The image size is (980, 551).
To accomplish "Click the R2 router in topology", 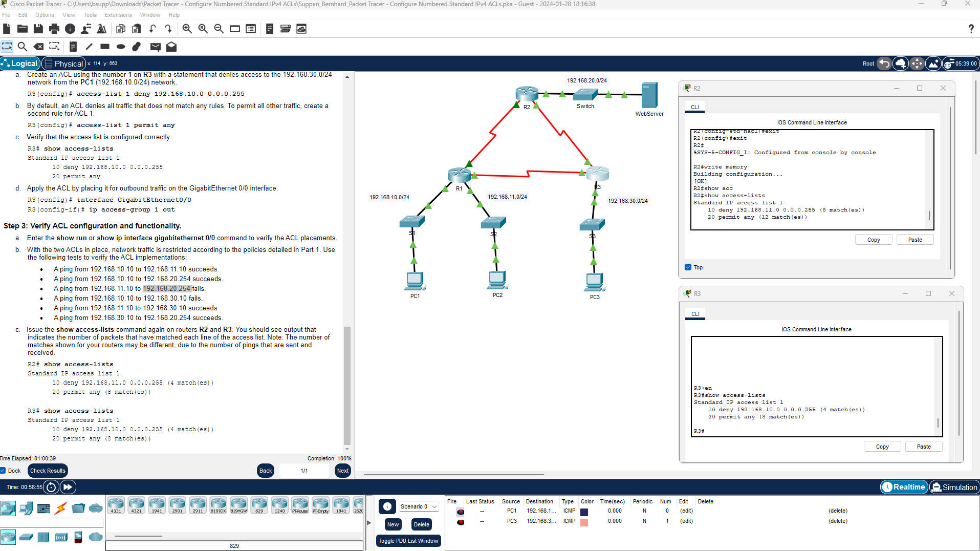I will tap(527, 94).
